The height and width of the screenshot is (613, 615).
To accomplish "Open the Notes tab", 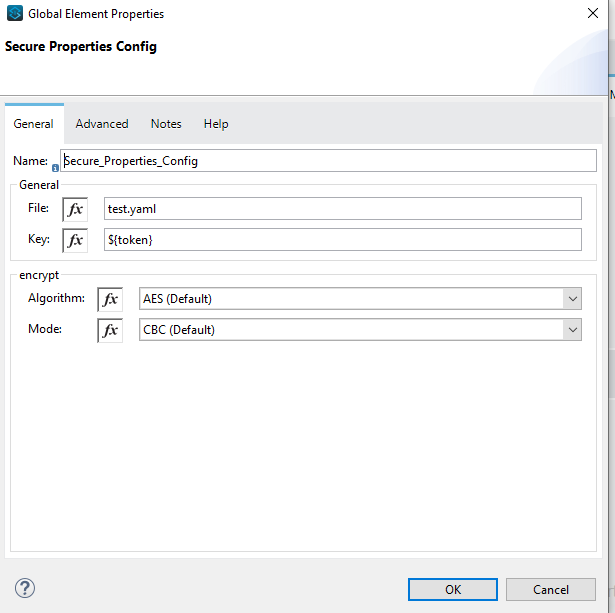I will tap(166, 124).
